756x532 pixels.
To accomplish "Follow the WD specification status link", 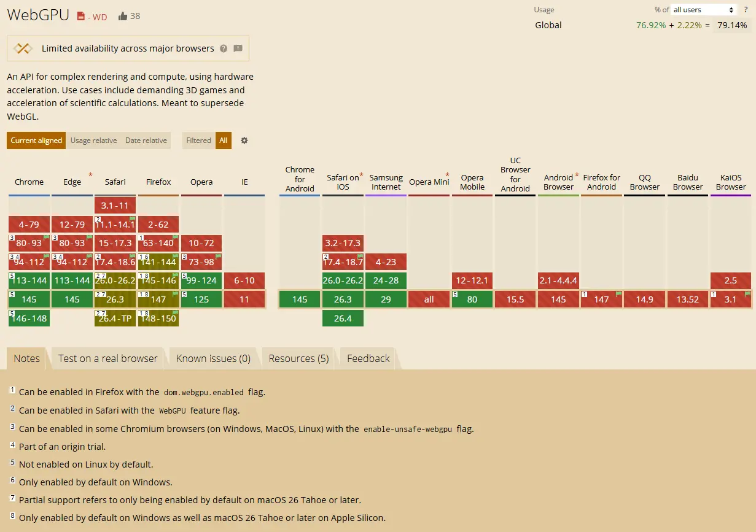I will (x=99, y=18).
